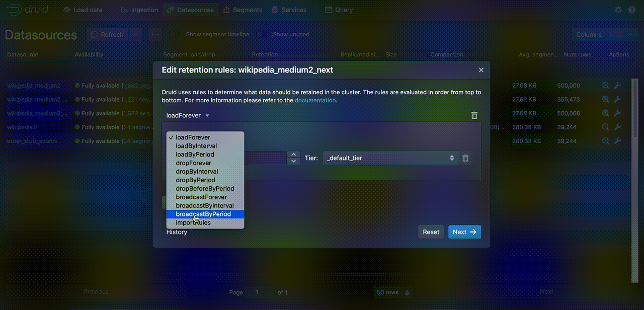Sort by the Num rows column header

(x=578, y=54)
